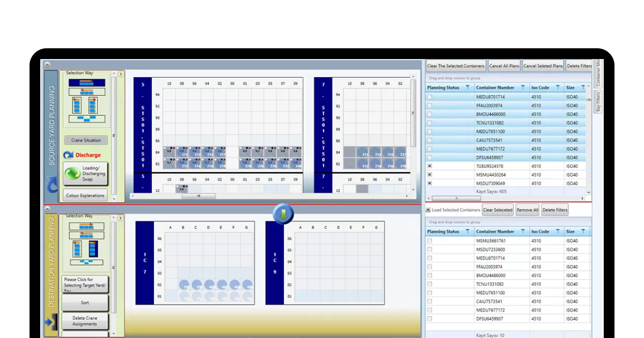Select container 217 in bay 5 tier 84
The image size is (644, 338).
click(x=220, y=152)
